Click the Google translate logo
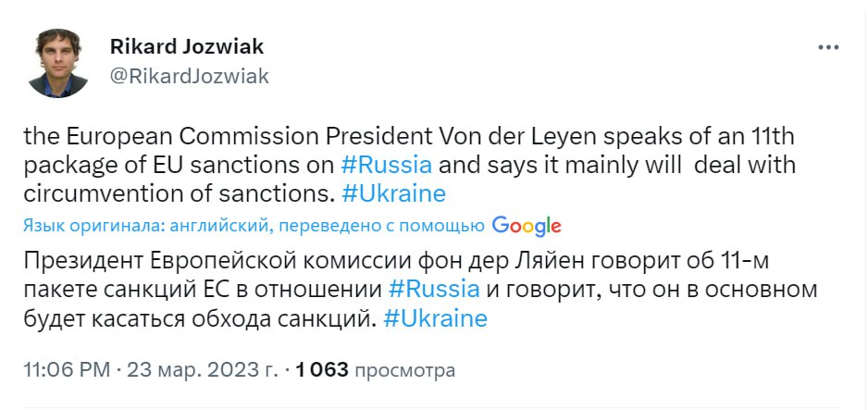868x410 pixels. click(x=527, y=225)
